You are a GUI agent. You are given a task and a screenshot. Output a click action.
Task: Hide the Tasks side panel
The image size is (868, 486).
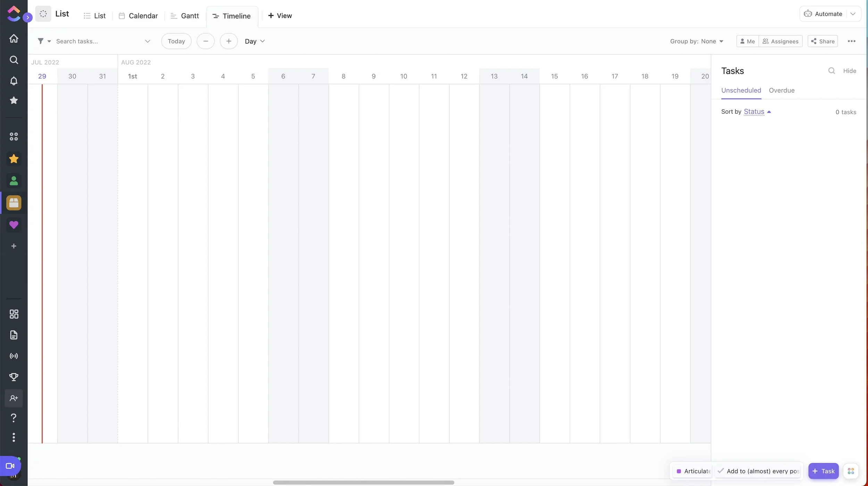(850, 71)
